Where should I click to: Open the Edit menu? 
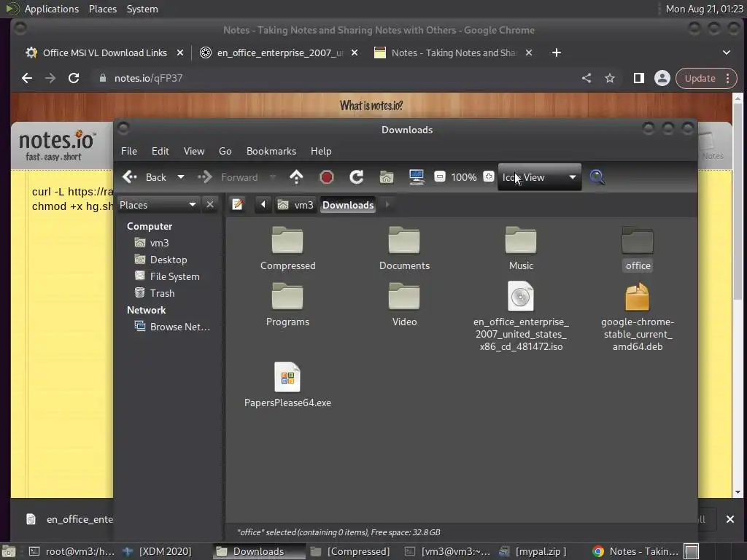[x=160, y=151]
